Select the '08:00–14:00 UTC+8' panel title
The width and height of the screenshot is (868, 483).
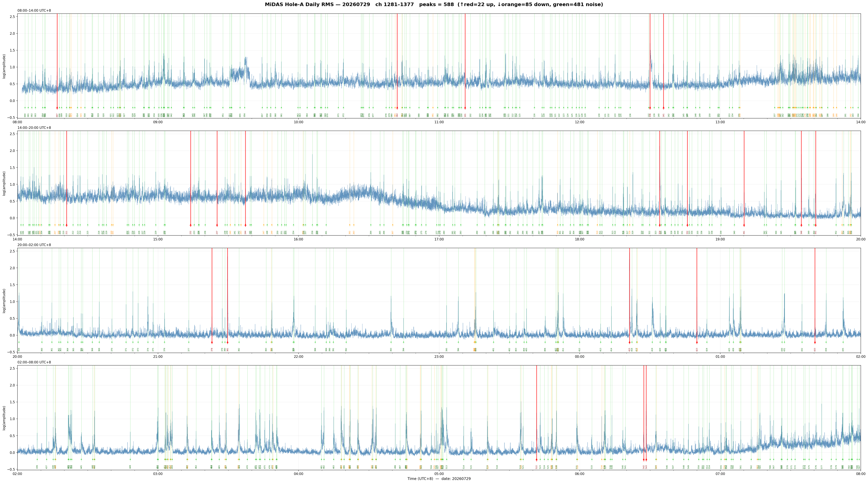(34, 10)
